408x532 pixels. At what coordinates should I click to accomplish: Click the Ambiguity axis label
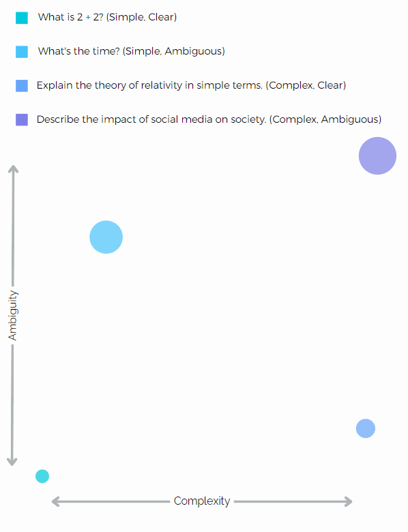(x=12, y=315)
